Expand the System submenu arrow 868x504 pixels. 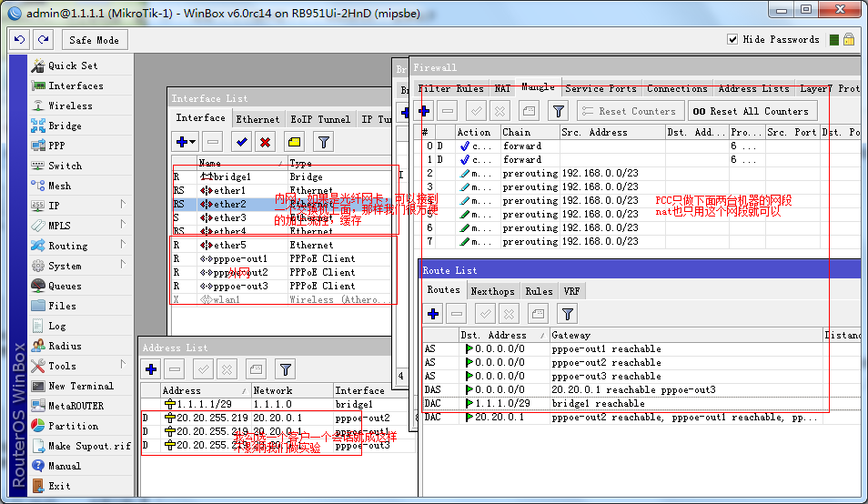tap(123, 265)
